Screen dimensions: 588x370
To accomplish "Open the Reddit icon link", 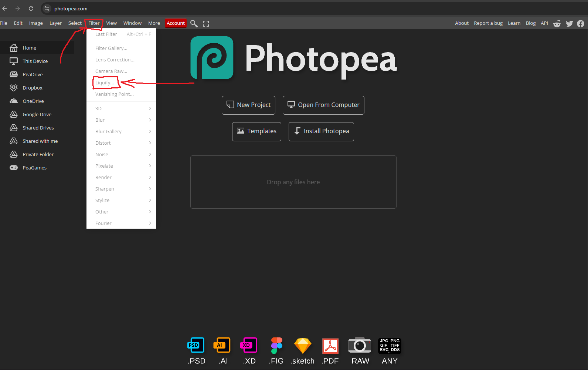I will pos(557,23).
